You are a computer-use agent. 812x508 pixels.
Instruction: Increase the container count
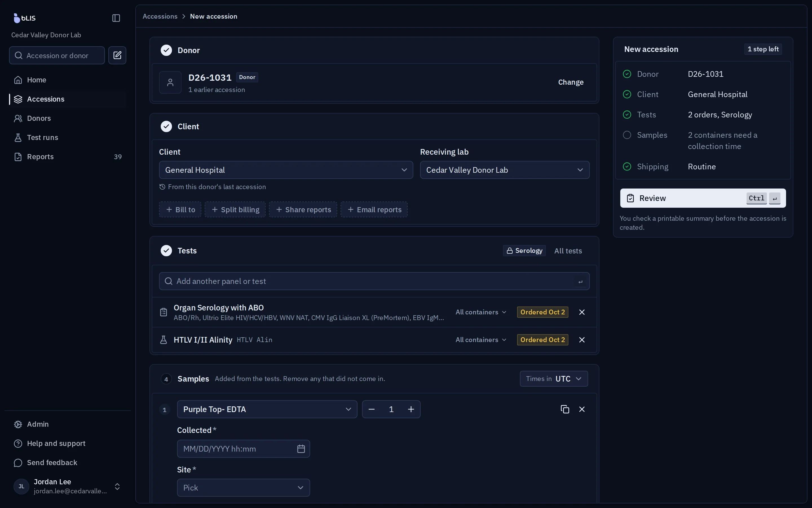[411, 409]
